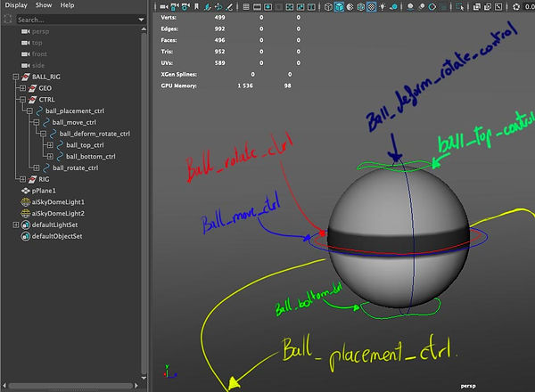535x392 pixels.
Task: Click the Image Plane icon
Action: click(207, 6)
